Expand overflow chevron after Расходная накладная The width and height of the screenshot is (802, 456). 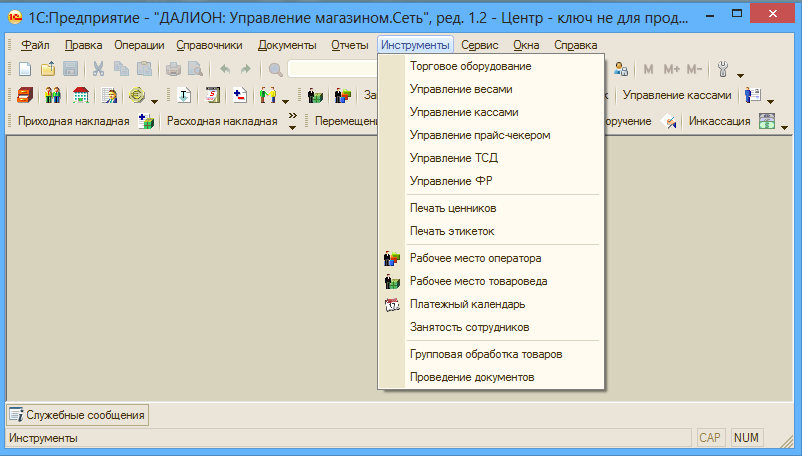tap(293, 121)
